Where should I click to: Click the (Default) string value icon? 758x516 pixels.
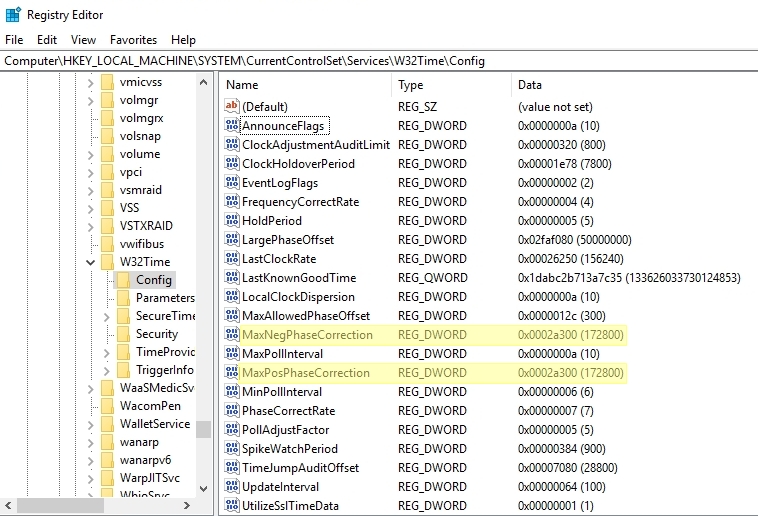pos(232,107)
